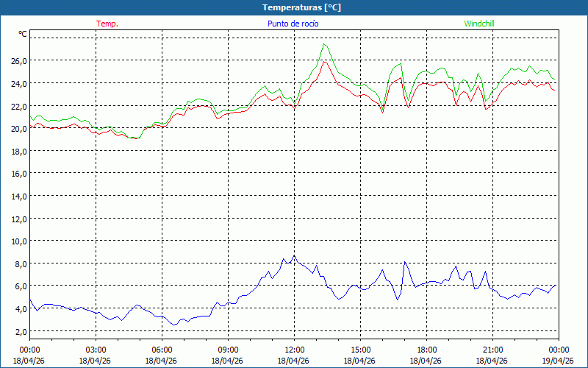588x368 pixels.
Task: Select the 09:00 time marker
Action: pos(229,350)
